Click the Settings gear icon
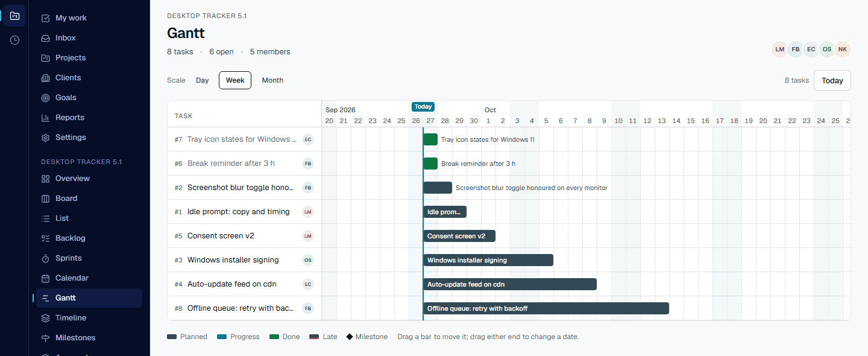 [x=45, y=138]
